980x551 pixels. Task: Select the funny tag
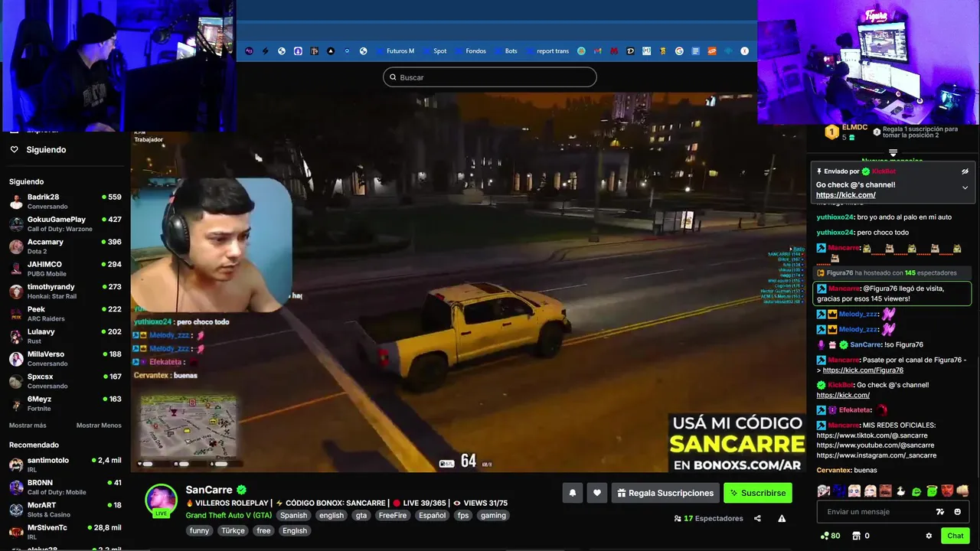pos(199,530)
